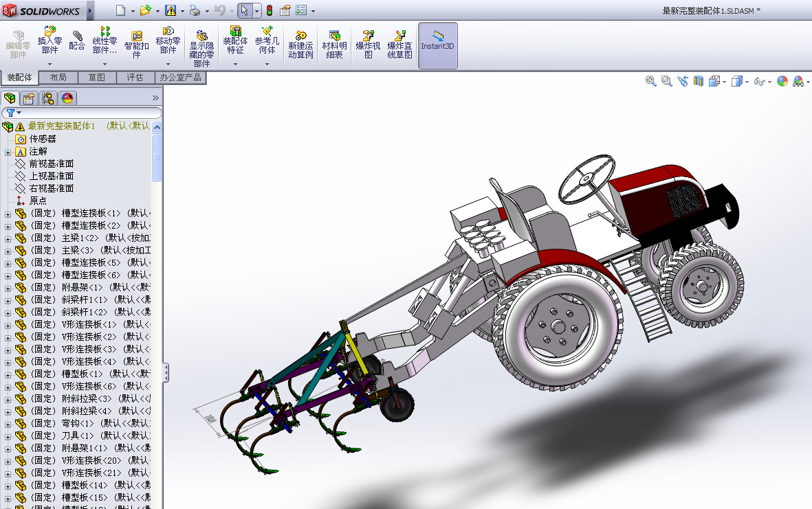Select the cursor Select tool

pos(245,10)
